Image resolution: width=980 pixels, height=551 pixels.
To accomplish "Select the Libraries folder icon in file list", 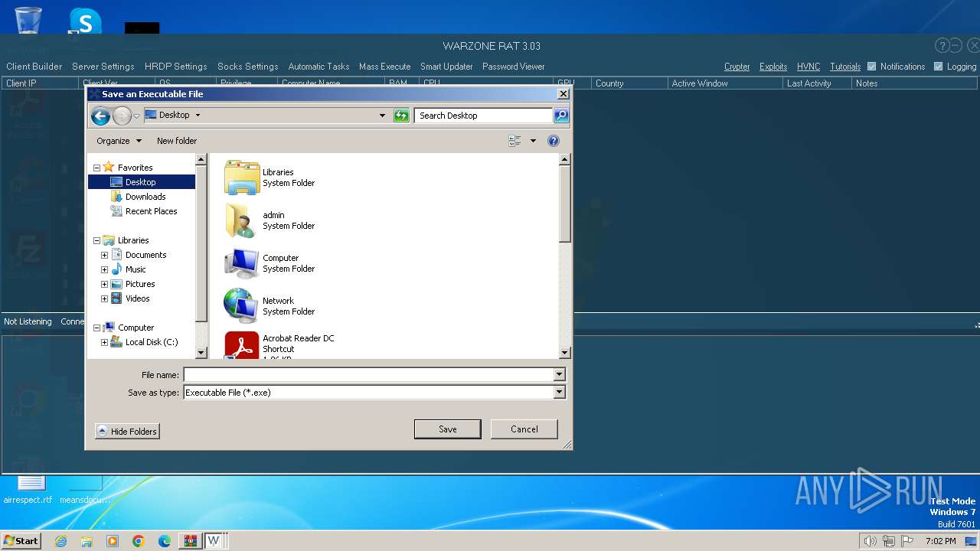I will point(242,178).
